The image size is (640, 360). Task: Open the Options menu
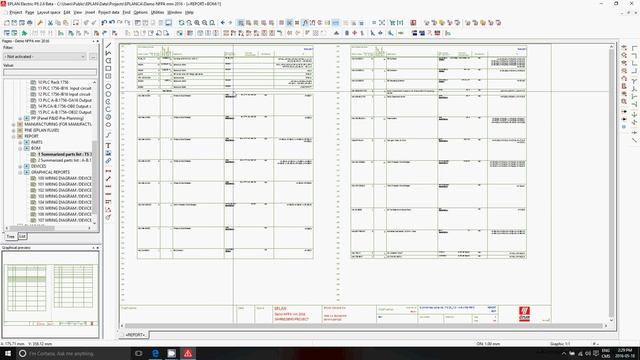pos(140,13)
